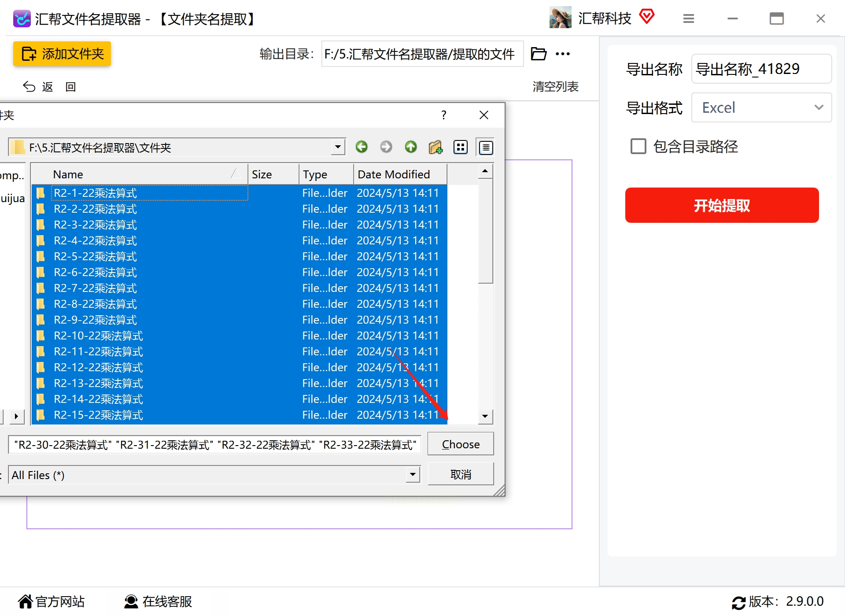Cancel the dialog with 取消 button
Image resolution: width=845 pixels, height=616 pixels.
pyautogui.click(x=461, y=474)
